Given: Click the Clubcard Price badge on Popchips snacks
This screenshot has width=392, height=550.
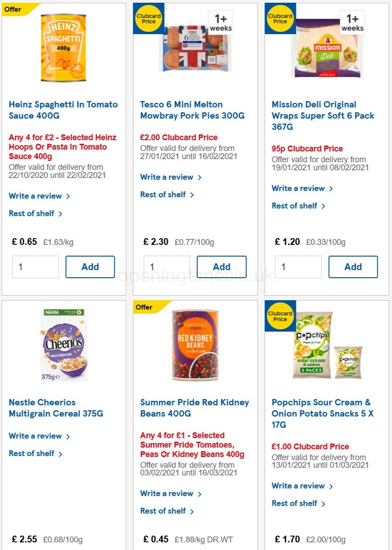Looking at the screenshot, I should 280,316.
